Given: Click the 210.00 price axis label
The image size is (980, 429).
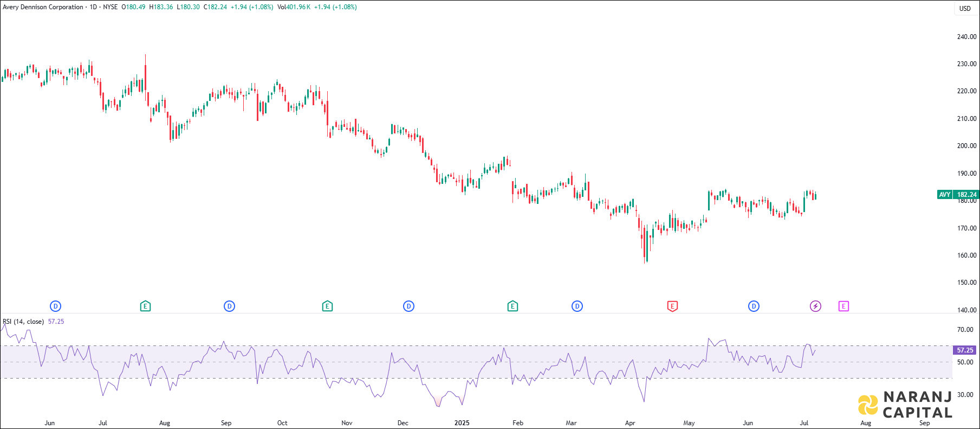Looking at the screenshot, I should pos(966,119).
